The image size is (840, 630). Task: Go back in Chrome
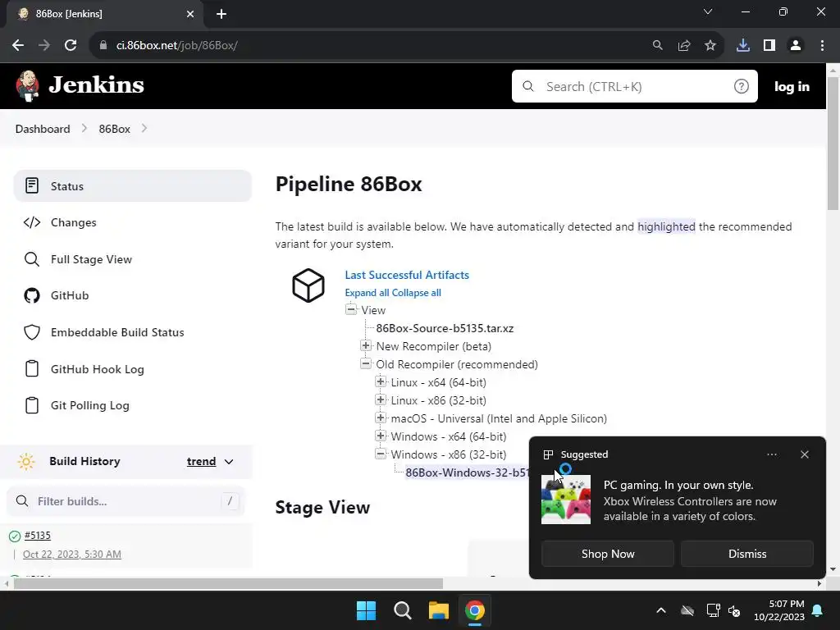pyautogui.click(x=18, y=46)
